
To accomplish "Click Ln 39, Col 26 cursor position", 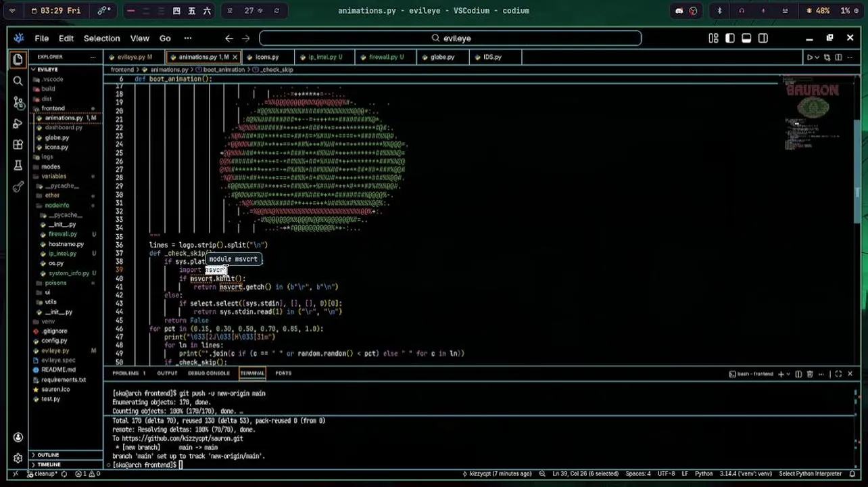I will (584, 473).
